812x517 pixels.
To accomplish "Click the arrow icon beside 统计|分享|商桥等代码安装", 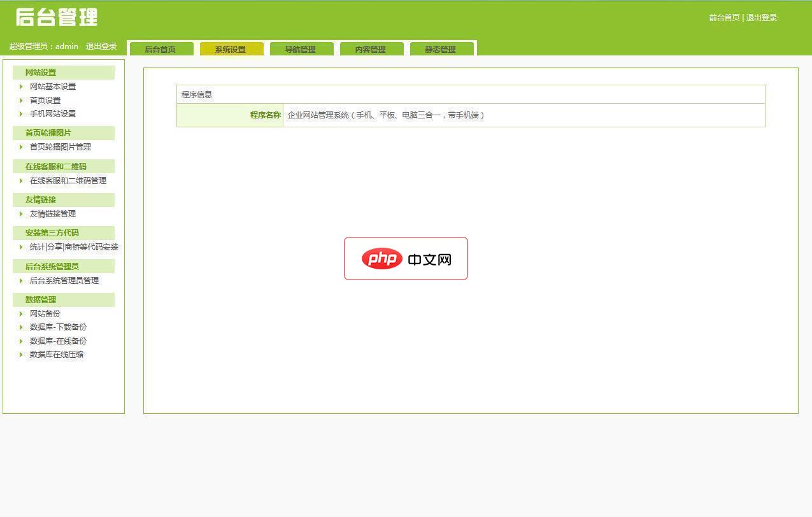I will pos(21,247).
